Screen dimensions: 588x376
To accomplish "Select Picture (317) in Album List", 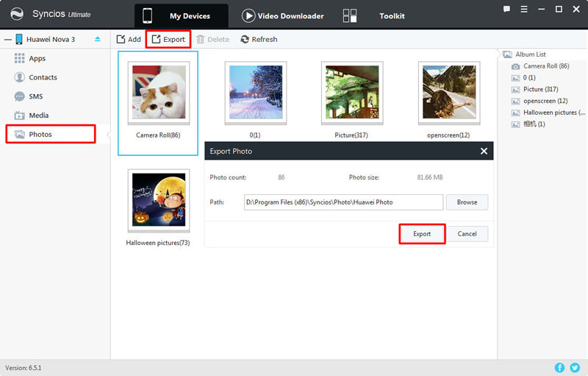I will [535, 89].
